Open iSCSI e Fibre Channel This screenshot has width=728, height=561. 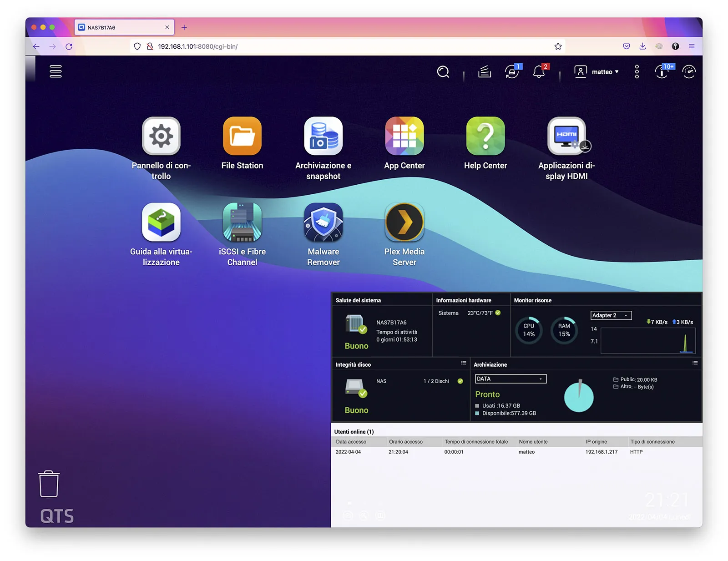242,222
